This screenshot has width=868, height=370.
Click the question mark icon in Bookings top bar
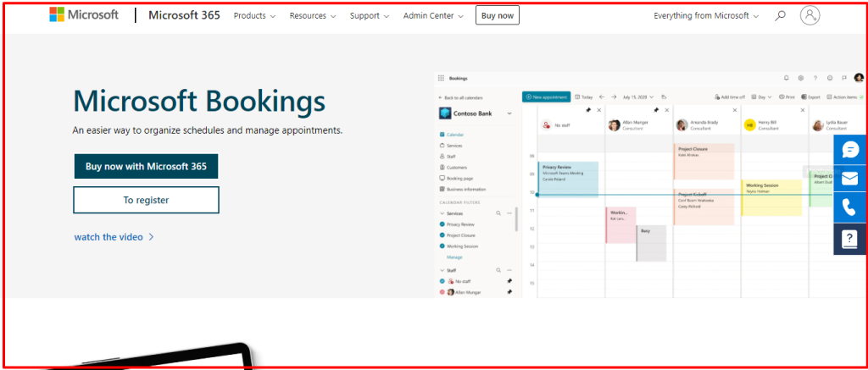[x=815, y=78]
